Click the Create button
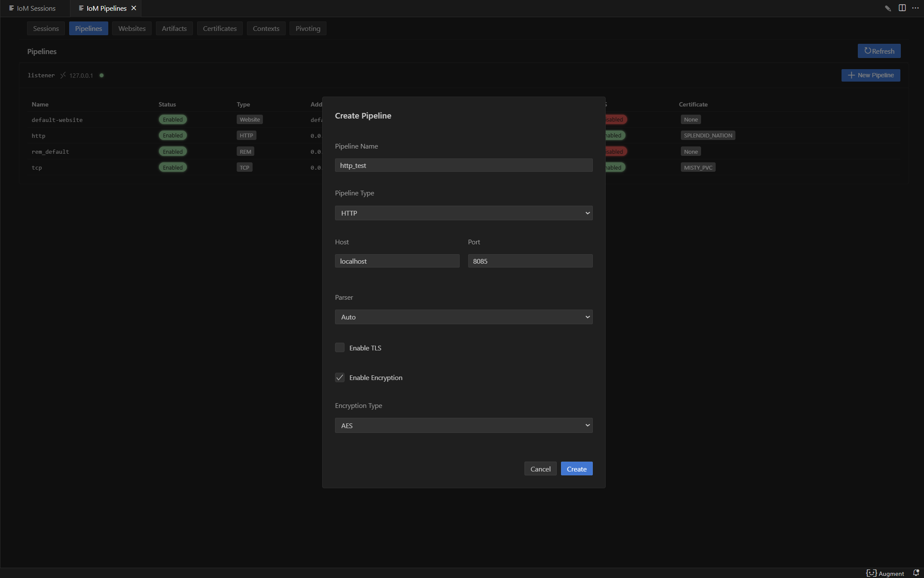924x578 pixels. tap(576, 469)
